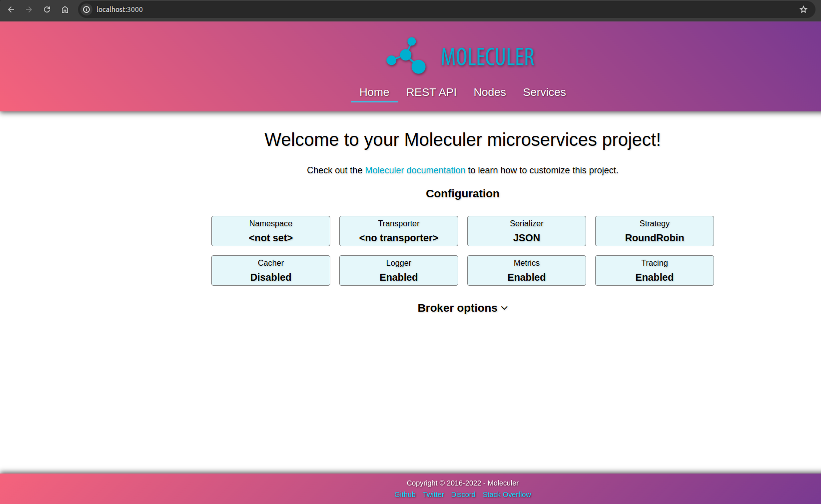Click the browser forward arrow
The width and height of the screenshot is (821, 504).
[x=29, y=9]
